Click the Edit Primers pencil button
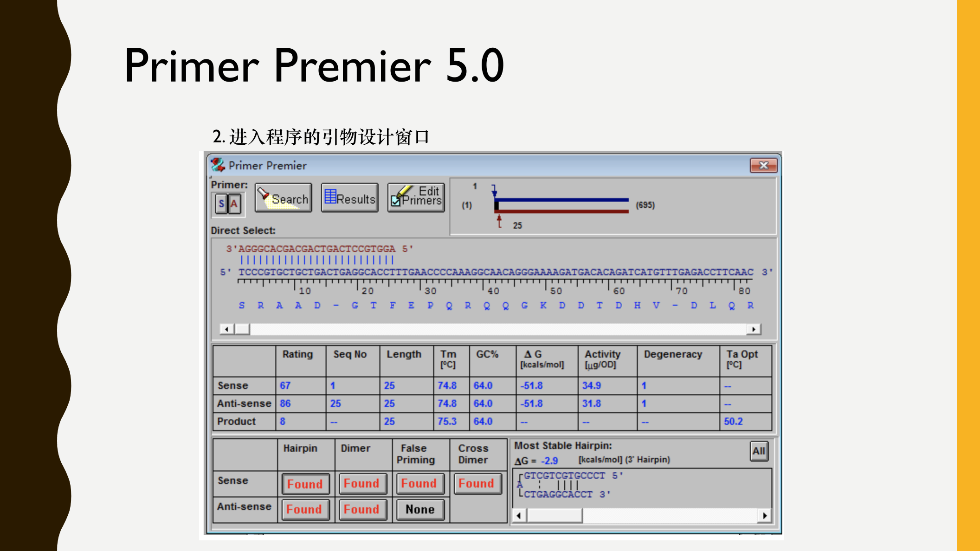 [x=416, y=198]
